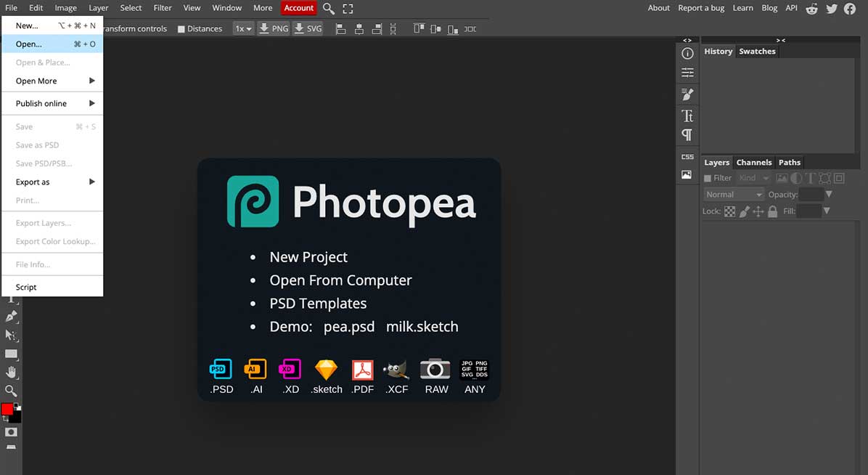Select the Rectangle shape tool
Viewport: 868px width, 475px height.
(x=10, y=354)
